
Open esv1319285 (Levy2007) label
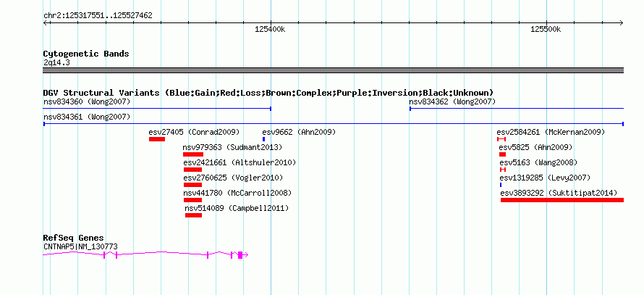[x=545, y=178]
